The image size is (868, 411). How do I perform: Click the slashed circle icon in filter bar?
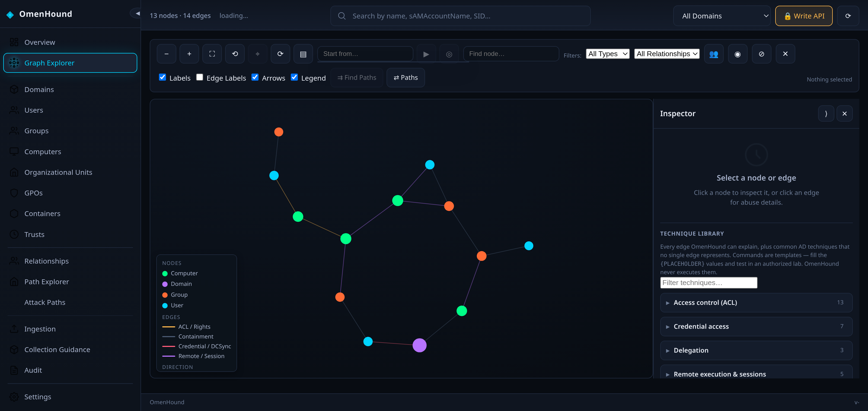pos(761,54)
